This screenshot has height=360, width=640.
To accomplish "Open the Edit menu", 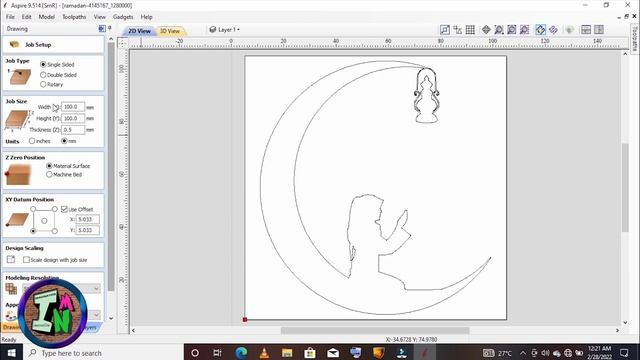I will [x=27, y=17].
